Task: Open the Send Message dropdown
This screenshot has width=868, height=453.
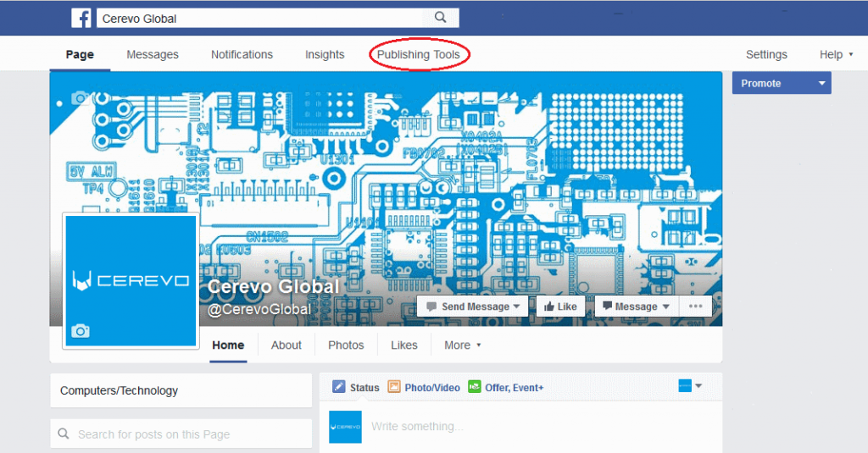Action: tap(473, 307)
